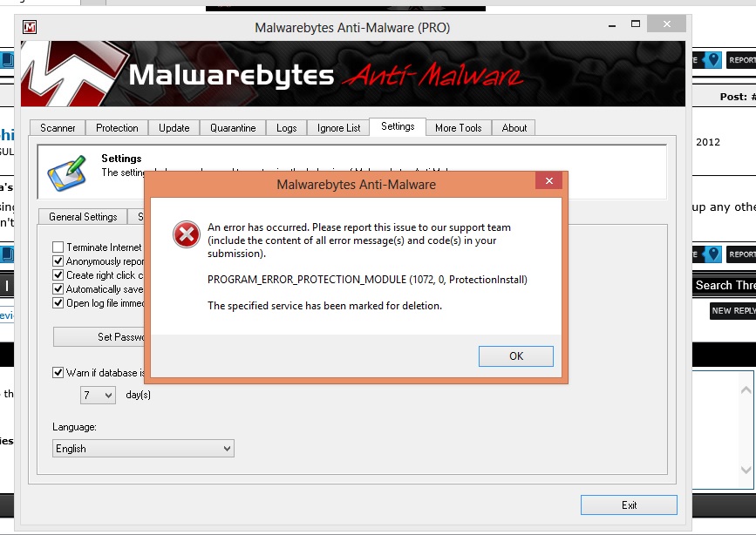Click the red error icon in dialog
756x535 pixels.
click(186, 234)
